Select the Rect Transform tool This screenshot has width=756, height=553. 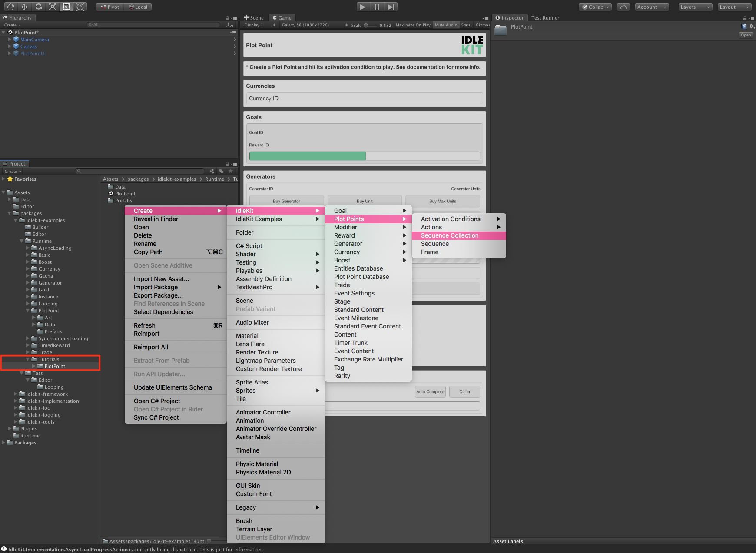[x=66, y=7]
